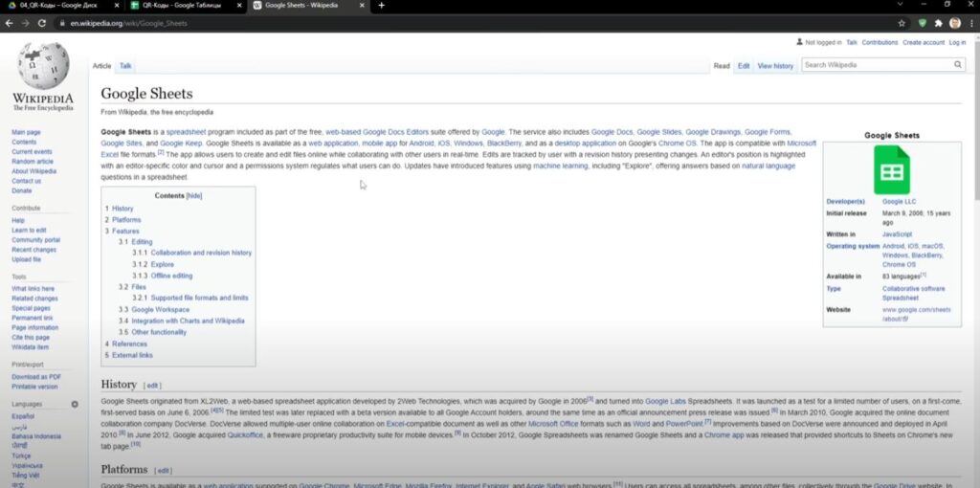
Task: Switch to the Talk tab
Action: click(x=125, y=66)
